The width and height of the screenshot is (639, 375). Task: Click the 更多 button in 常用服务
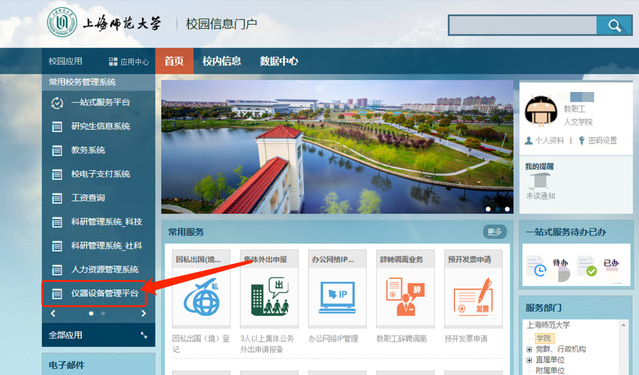tap(495, 232)
